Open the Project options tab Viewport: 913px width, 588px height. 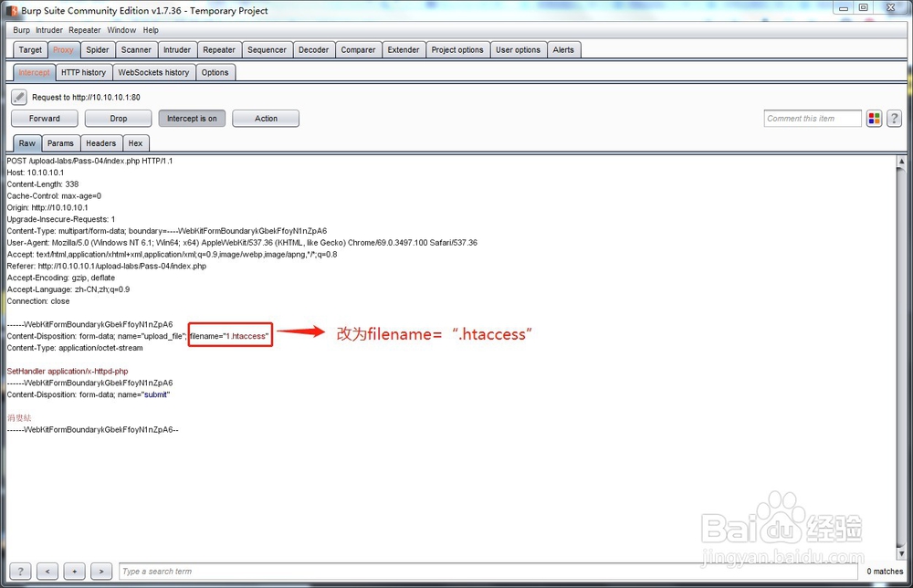tap(457, 50)
